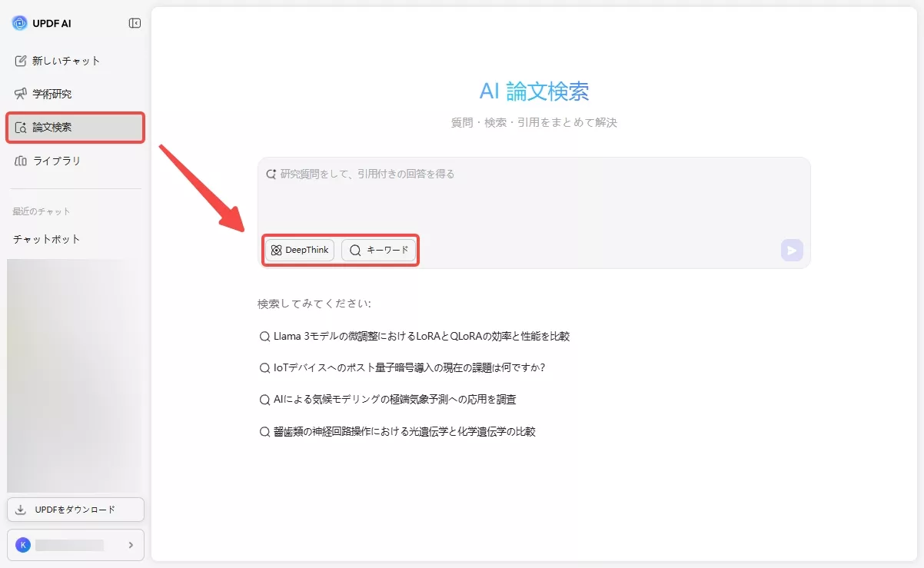Click the magnifier icon beside キーワード
Screen dimensions: 924x568
click(354, 250)
